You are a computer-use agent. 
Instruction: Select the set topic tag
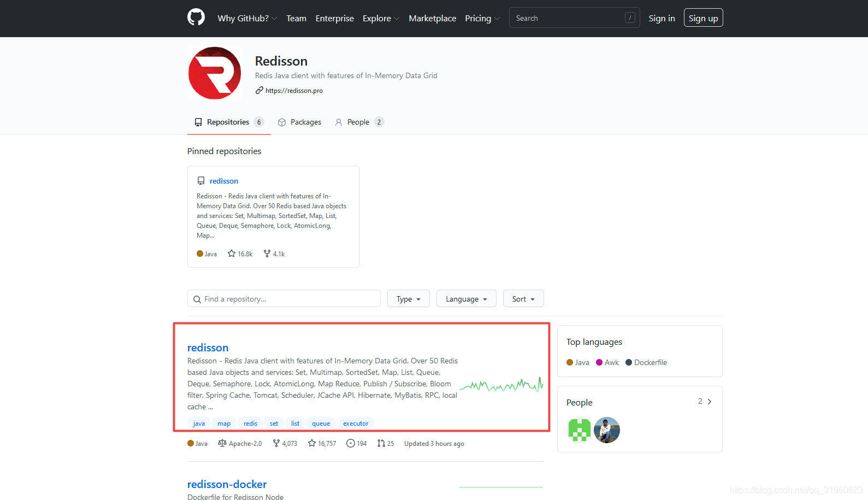(x=274, y=423)
